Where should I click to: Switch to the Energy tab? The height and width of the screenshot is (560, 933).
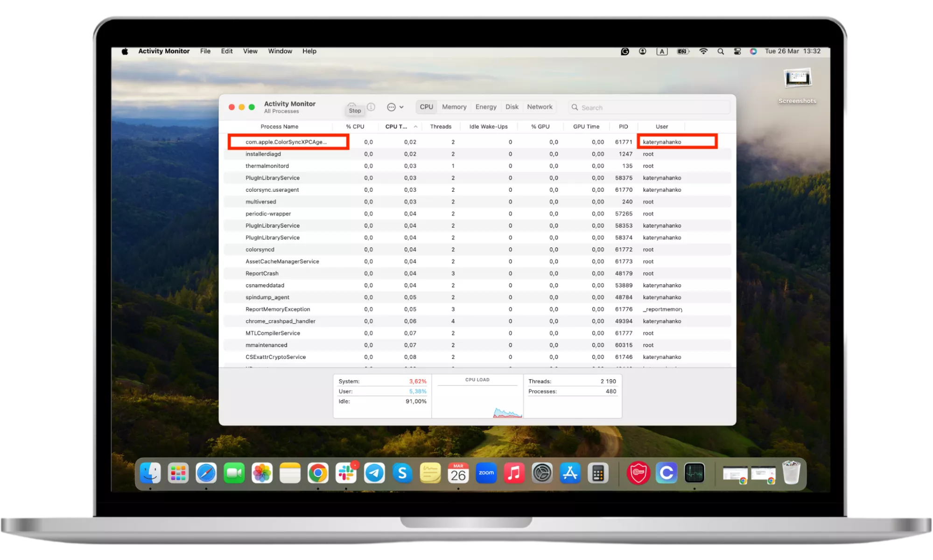(485, 107)
